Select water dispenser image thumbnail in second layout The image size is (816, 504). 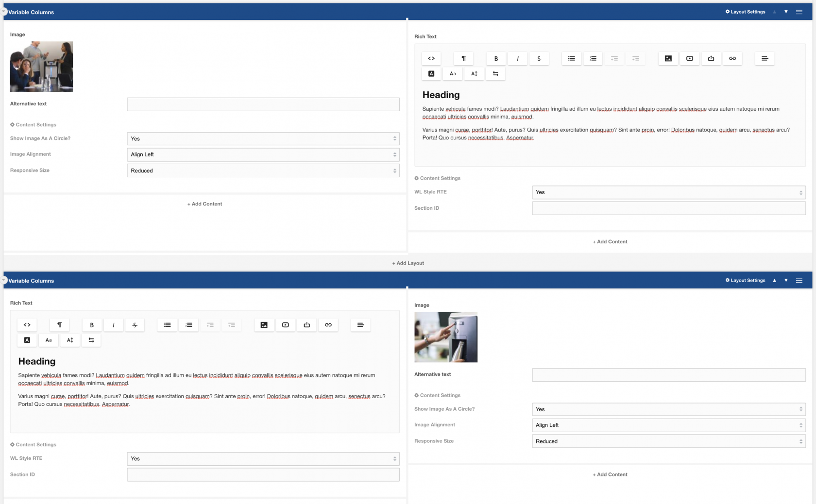(x=446, y=337)
